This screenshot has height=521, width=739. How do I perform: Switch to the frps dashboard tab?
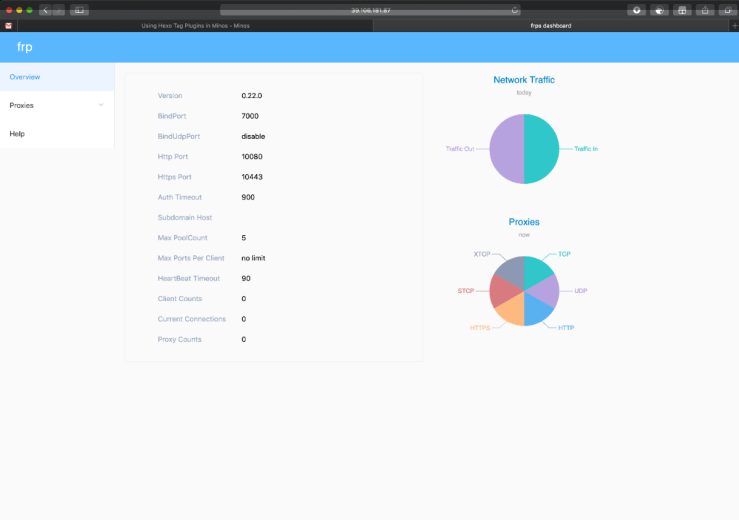[550, 25]
